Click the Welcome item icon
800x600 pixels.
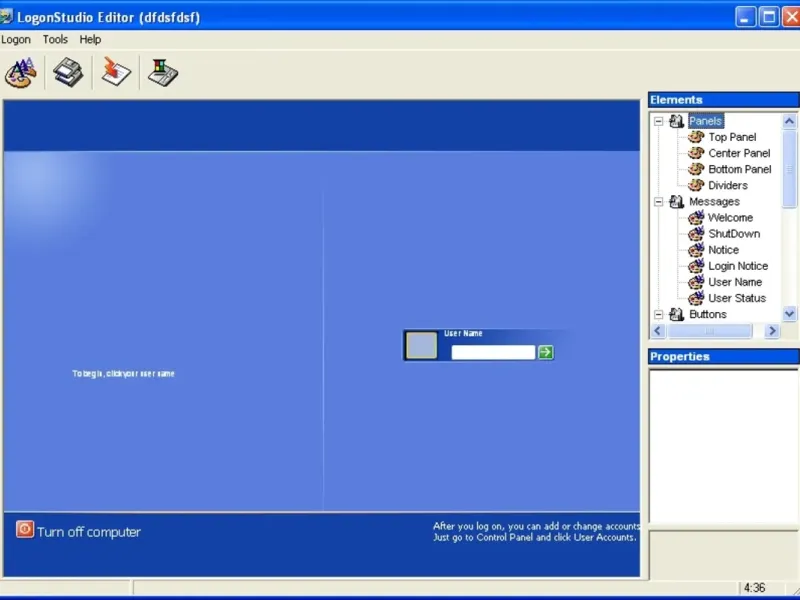tap(696, 217)
